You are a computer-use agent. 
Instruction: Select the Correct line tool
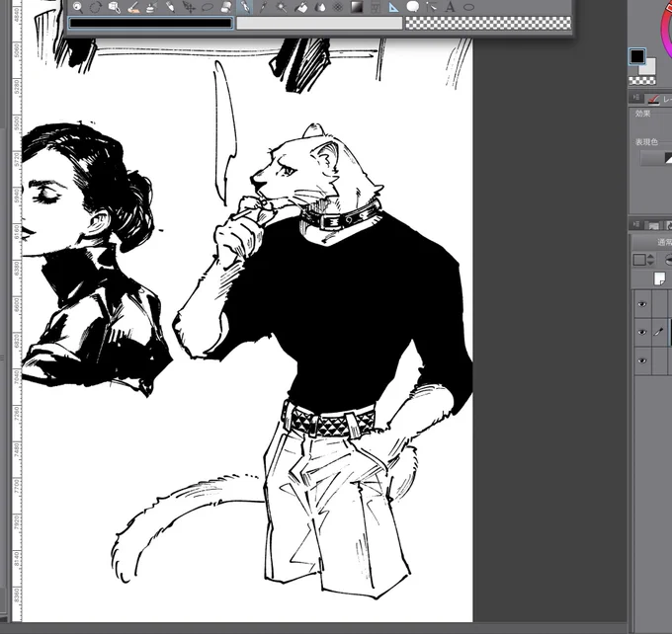pyautogui.click(x=431, y=7)
